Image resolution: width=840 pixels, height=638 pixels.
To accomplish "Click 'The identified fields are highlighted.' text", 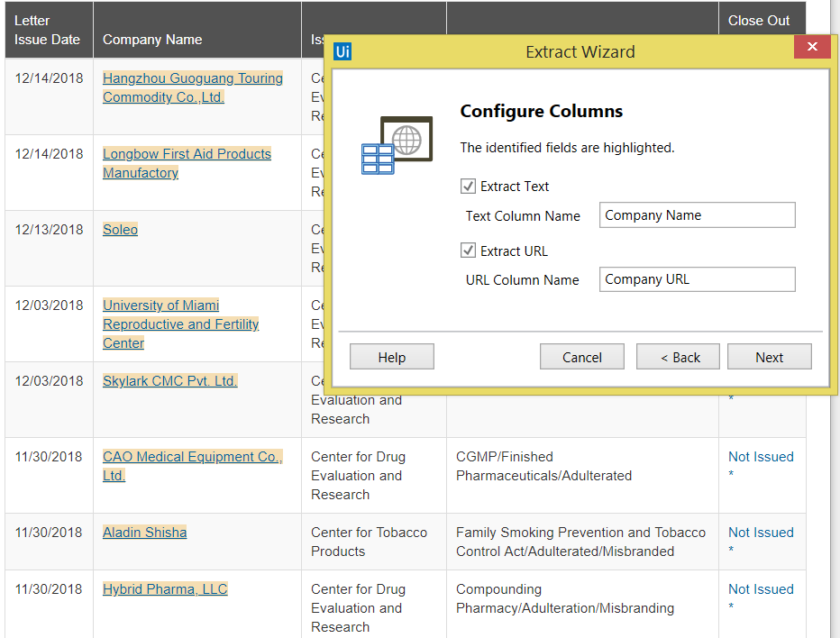I will tap(567, 148).
